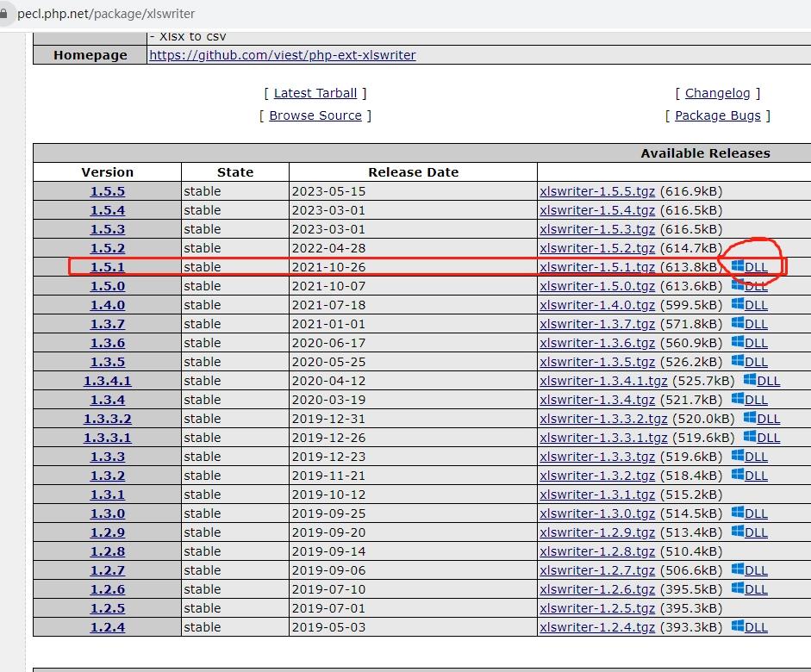Click the Windows DLL icon for xlswriter-1.3.7
The image size is (811, 672).
point(738,323)
